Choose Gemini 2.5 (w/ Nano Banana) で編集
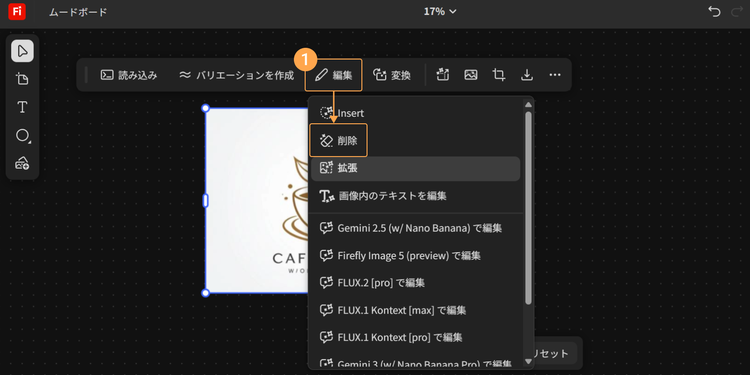The height and width of the screenshot is (375, 750). click(x=415, y=228)
